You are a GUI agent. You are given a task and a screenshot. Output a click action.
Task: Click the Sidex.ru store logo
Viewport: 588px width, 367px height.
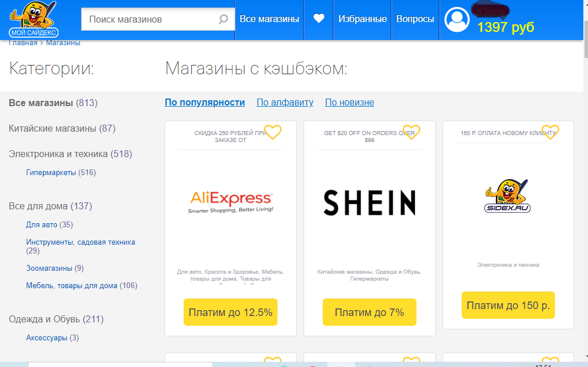click(x=507, y=196)
